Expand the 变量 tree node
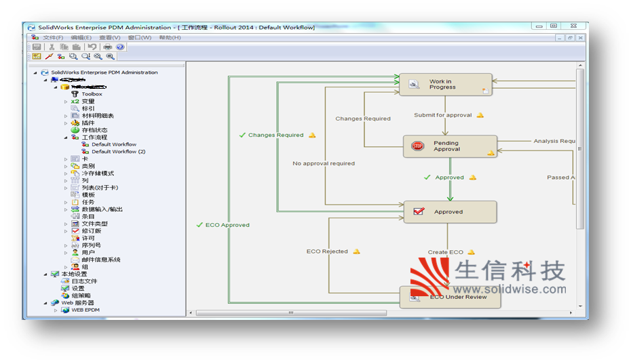Image resolution: width=633 pixels, height=364 pixels. [65, 102]
